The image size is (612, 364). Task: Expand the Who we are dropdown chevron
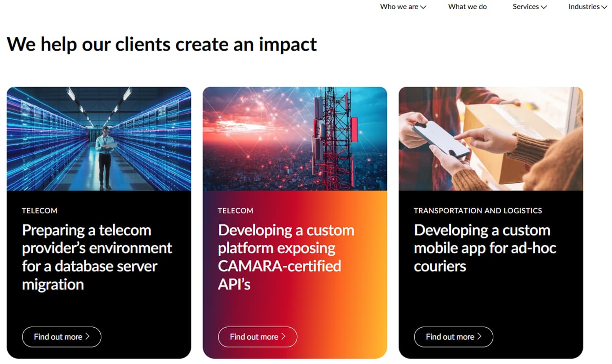[x=423, y=7]
